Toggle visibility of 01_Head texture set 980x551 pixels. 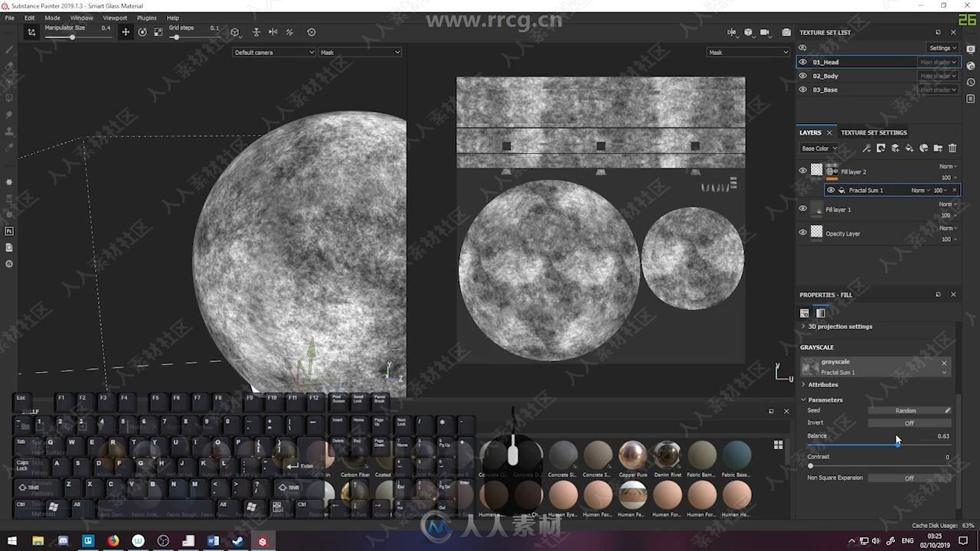point(802,62)
